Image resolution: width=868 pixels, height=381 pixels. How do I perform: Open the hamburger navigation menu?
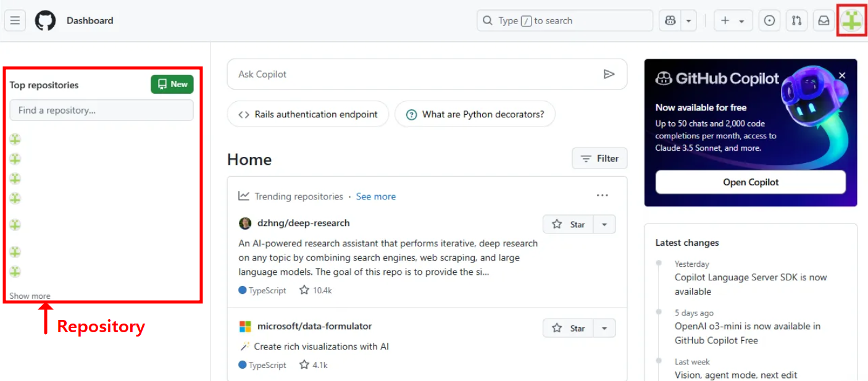(x=15, y=20)
